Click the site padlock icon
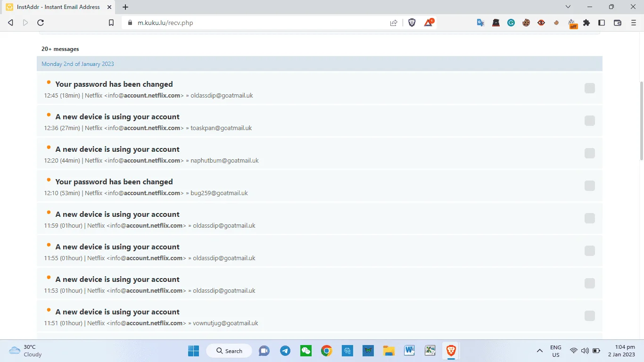The width and height of the screenshot is (644, 362). [129, 23]
